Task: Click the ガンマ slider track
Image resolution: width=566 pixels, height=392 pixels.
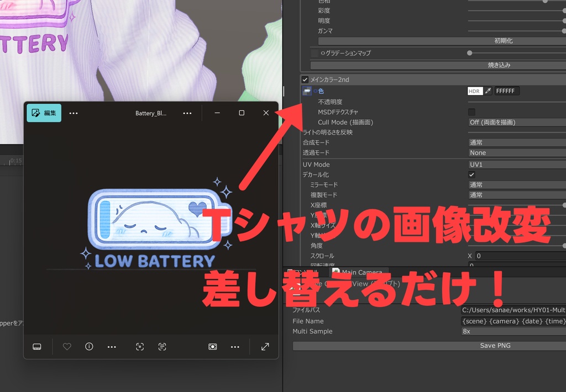Action: coord(517,31)
